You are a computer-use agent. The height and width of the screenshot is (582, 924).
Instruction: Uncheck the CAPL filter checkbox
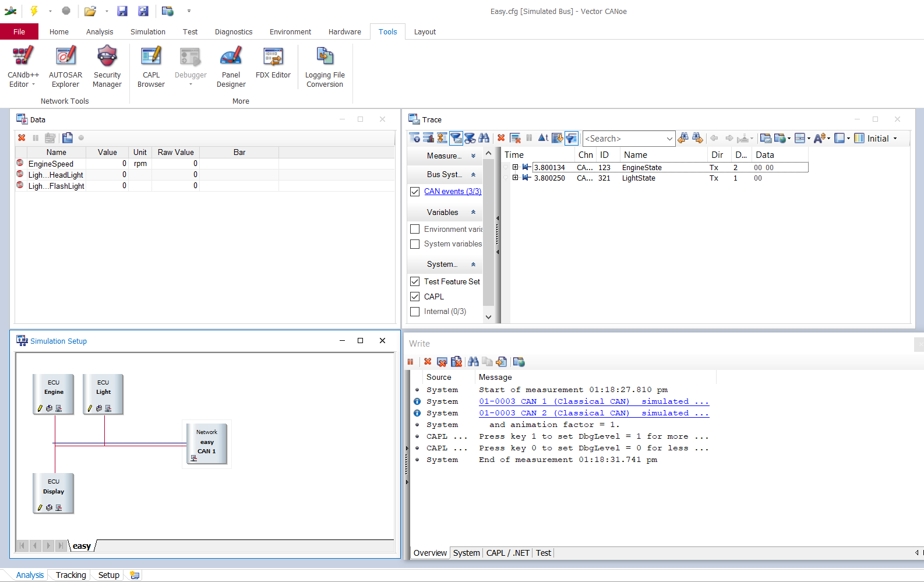415,297
